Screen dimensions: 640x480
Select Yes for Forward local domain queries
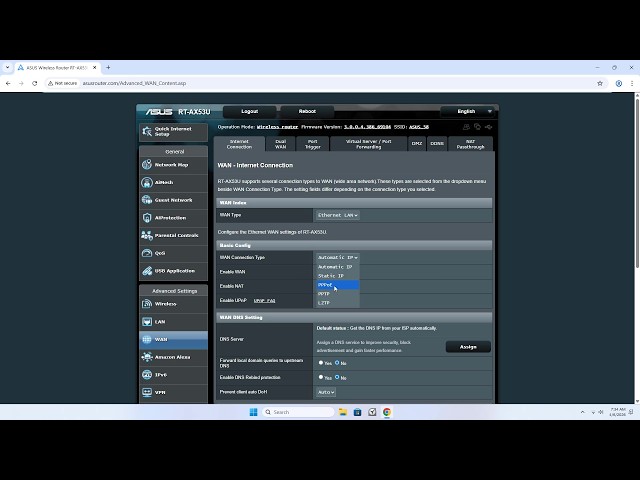point(321,363)
